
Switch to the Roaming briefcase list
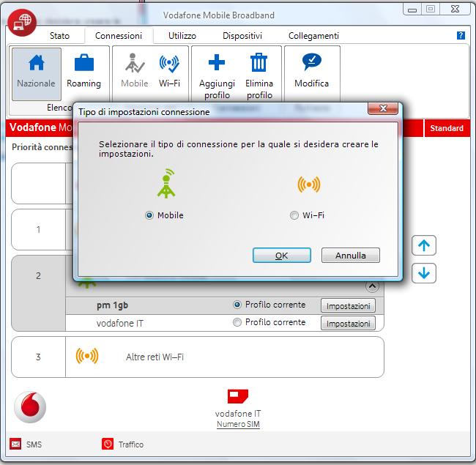pyautogui.click(x=84, y=62)
